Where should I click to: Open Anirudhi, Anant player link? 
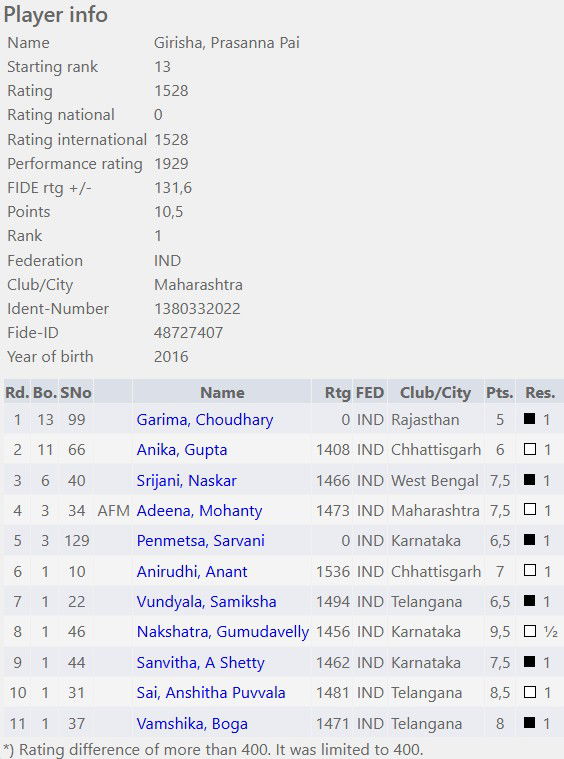[192, 572]
